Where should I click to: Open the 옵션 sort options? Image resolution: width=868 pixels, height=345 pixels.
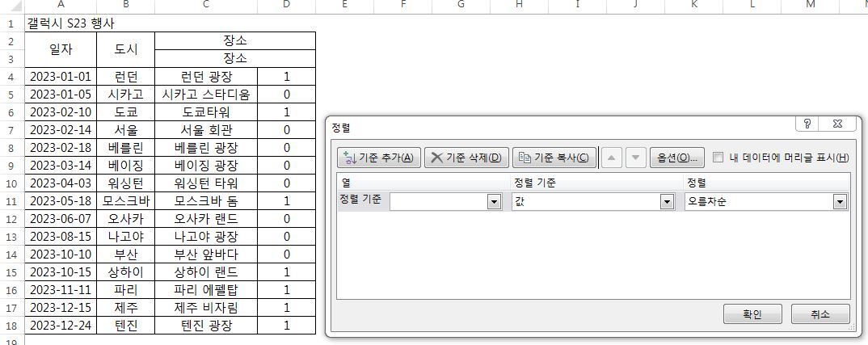(x=677, y=158)
